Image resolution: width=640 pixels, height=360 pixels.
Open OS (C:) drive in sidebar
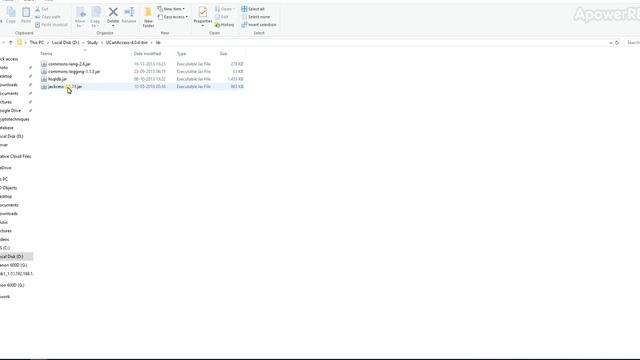5,248
